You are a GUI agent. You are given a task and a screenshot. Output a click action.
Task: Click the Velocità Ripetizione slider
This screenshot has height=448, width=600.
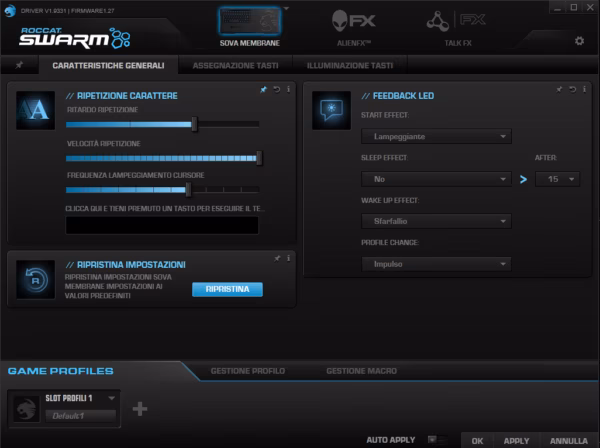pyautogui.click(x=164, y=158)
